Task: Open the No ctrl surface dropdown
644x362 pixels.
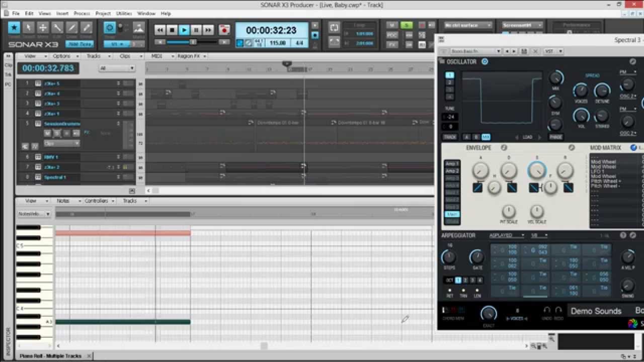Action: pyautogui.click(x=468, y=25)
